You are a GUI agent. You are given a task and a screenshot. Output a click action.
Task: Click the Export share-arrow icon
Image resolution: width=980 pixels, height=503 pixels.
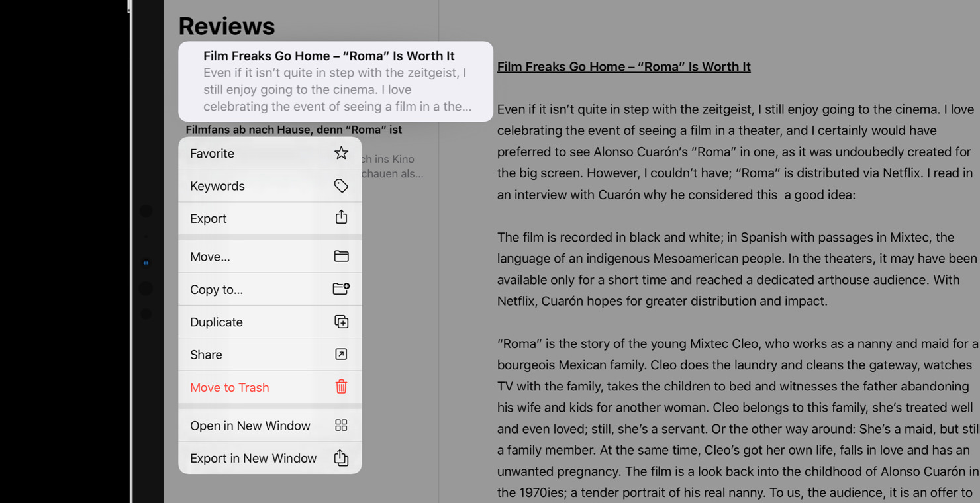coord(341,218)
